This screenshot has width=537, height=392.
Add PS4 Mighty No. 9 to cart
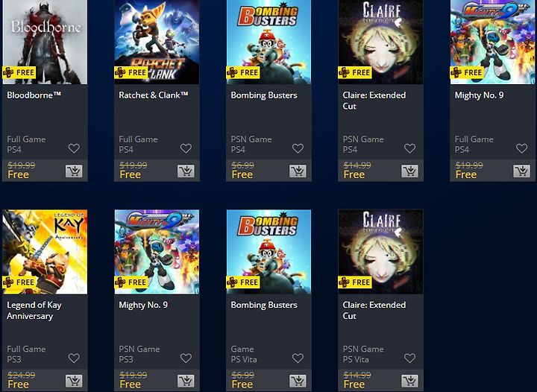522,171
